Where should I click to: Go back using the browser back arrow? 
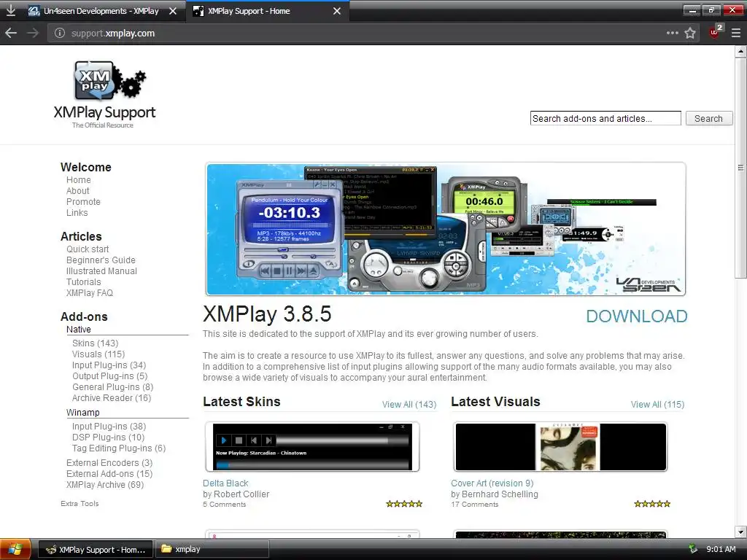tap(11, 33)
